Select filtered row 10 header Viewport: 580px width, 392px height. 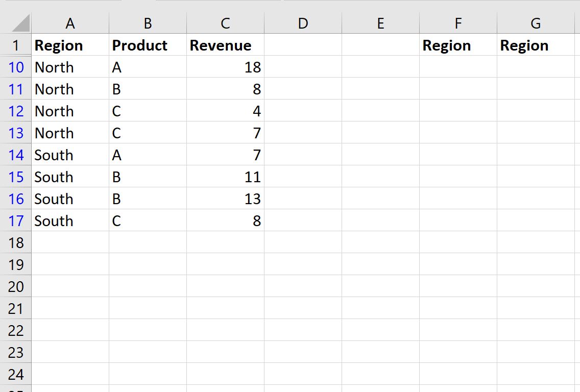tap(16, 67)
